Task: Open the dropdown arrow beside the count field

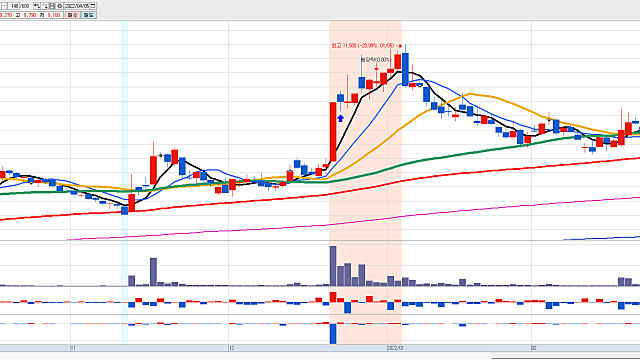Action: click(x=4, y=6)
